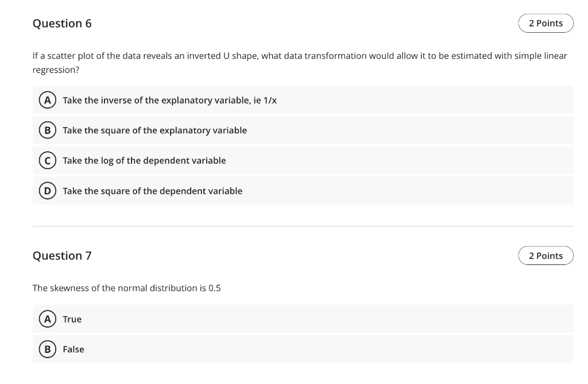Click the circled A icon in Question 6
The height and width of the screenshot is (384, 588).
click(47, 99)
